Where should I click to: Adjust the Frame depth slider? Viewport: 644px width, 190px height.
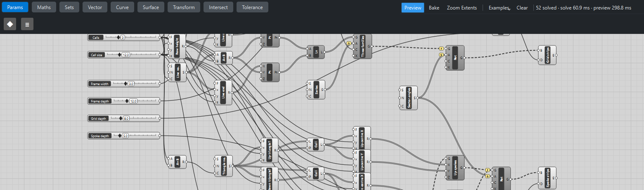click(123, 101)
